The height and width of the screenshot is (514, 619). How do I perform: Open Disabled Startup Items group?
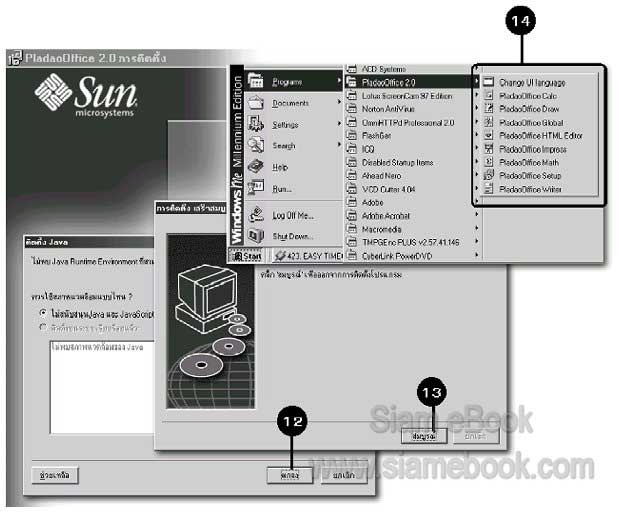413,163
